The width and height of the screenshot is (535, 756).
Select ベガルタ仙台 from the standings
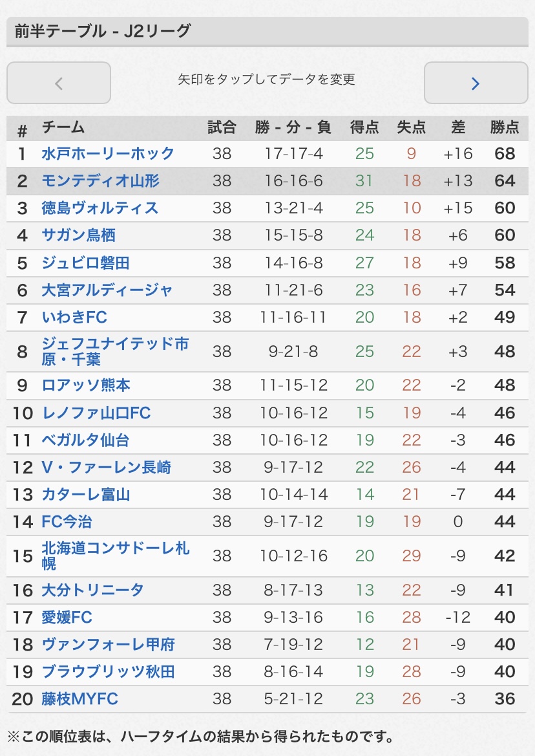[x=86, y=440]
